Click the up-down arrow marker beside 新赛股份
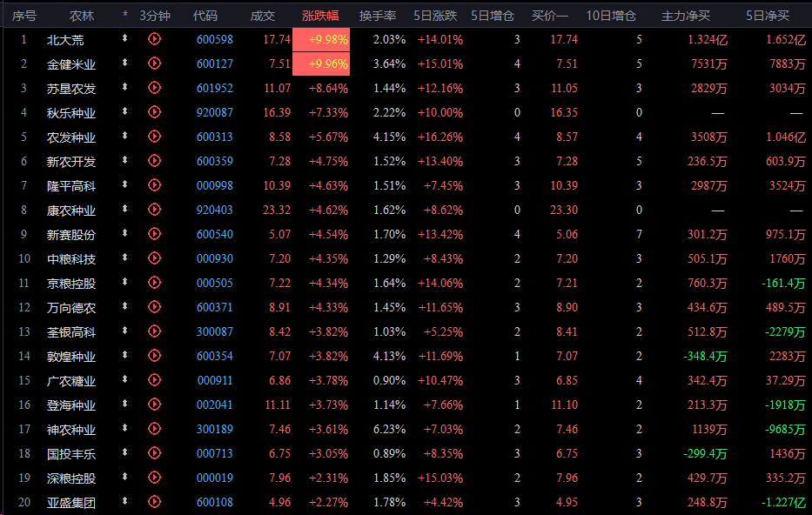Image resolution: width=812 pixels, height=515 pixels. pyautogui.click(x=125, y=234)
